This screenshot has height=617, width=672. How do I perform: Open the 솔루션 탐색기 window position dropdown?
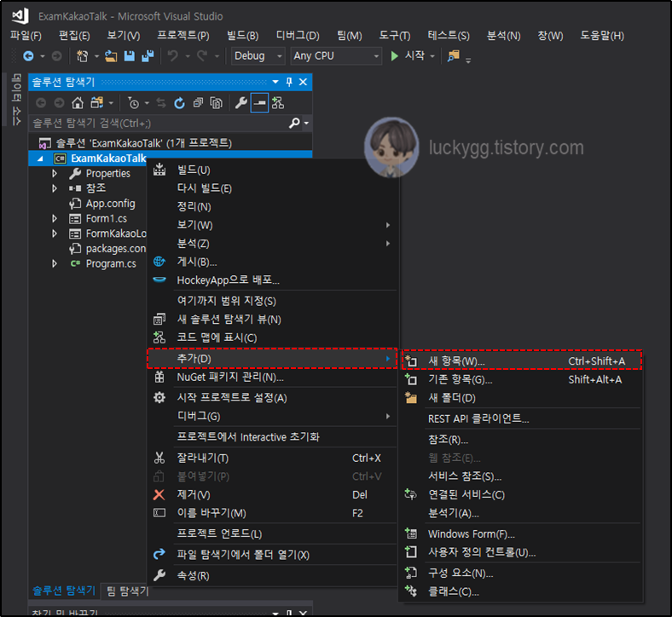pos(275,82)
